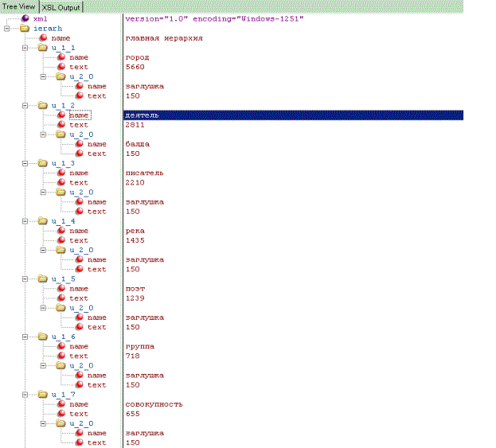Click the value город

(138, 57)
